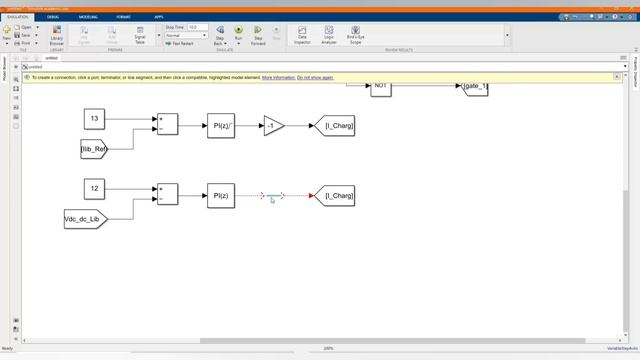This screenshot has width=640, height=360.
Task: Close the yellow connection hint banner
Action: [x=617, y=77]
